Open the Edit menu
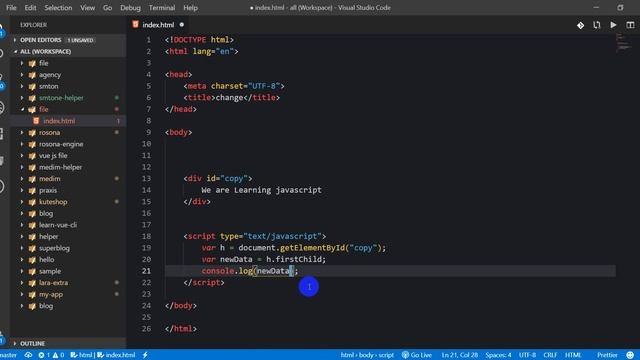The height and width of the screenshot is (360, 640). click(30, 8)
